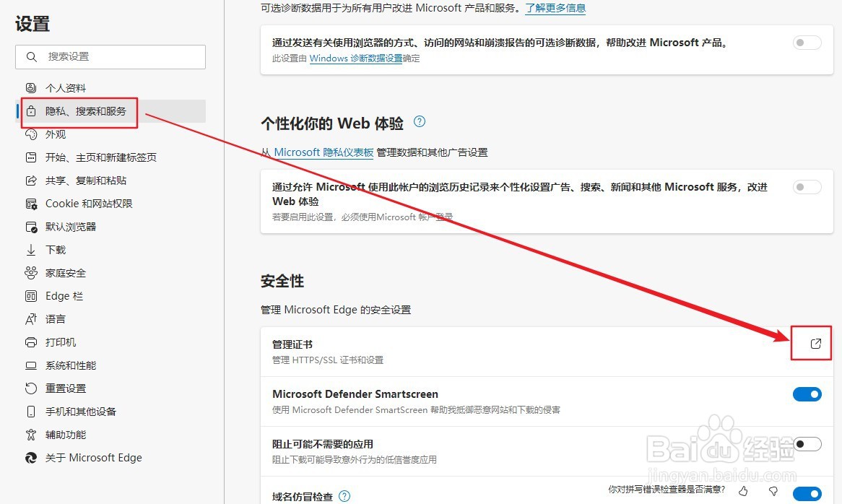
Task: Click the 默认浏览器 icon
Action: [31, 227]
